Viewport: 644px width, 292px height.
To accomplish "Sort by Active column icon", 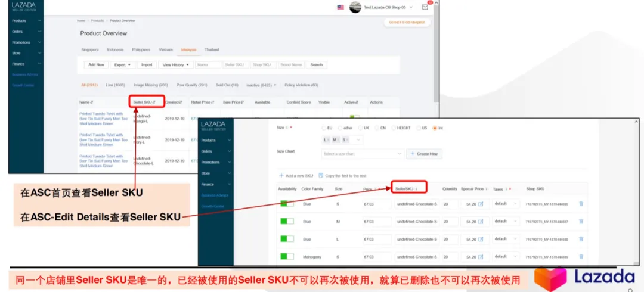I will point(356,102).
